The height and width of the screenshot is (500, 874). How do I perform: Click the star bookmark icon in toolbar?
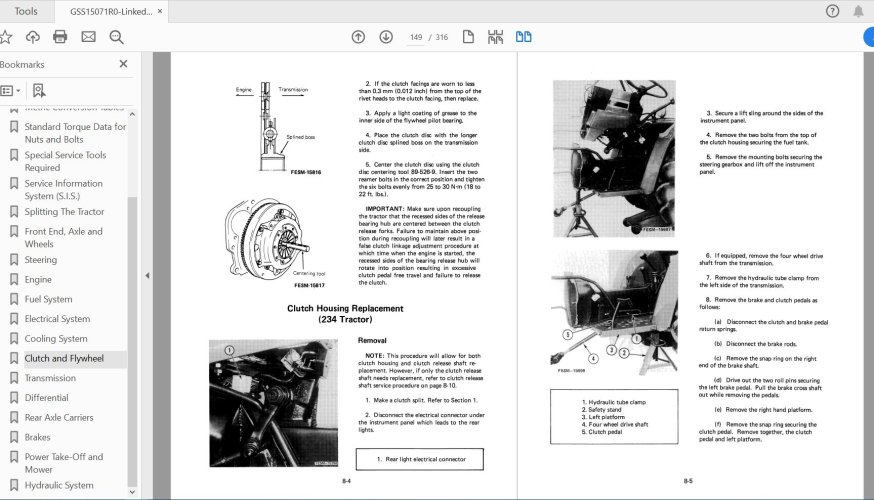click(x=6, y=37)
